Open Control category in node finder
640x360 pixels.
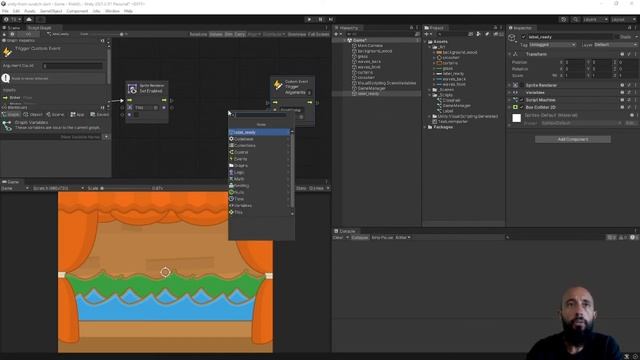[259, 152]
